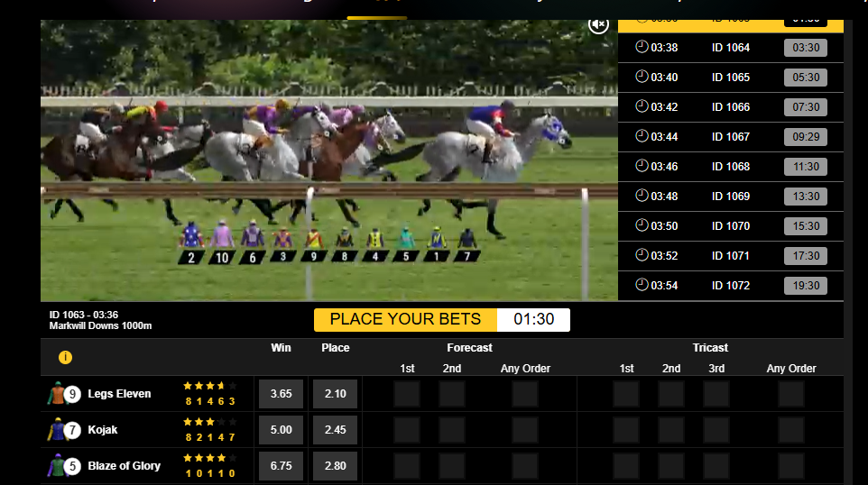
Task: Choose Kojak Place odds 2.45
Action: tap(335, 430)
